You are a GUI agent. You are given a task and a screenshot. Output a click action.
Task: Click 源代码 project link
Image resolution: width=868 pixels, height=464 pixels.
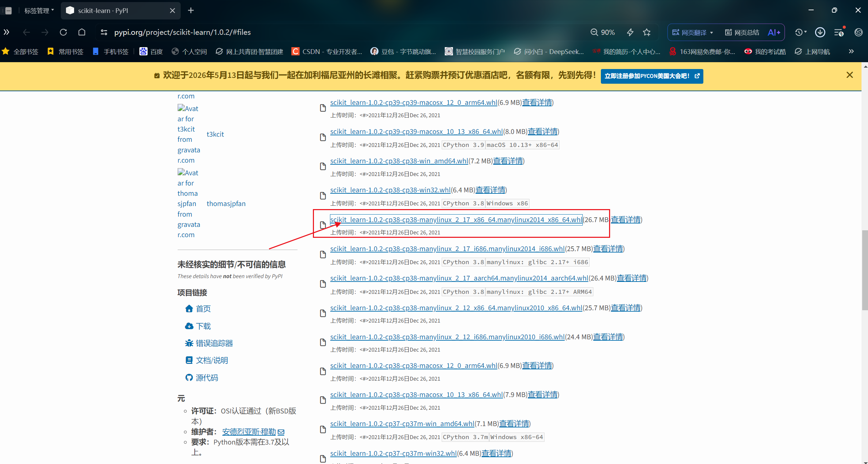(207, 378)
